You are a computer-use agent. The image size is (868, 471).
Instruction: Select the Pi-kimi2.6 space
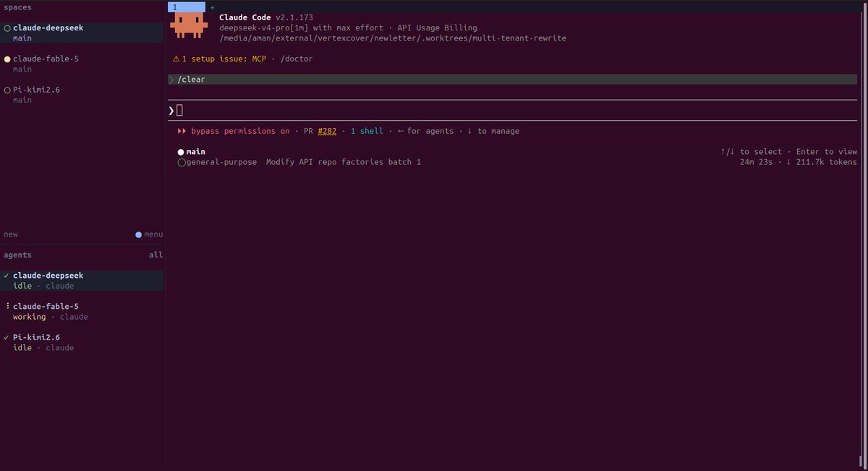tap(82, 95)
